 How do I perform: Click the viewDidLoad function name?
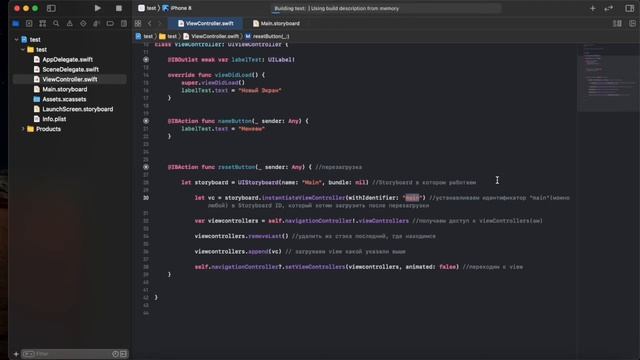coord(233,75)
